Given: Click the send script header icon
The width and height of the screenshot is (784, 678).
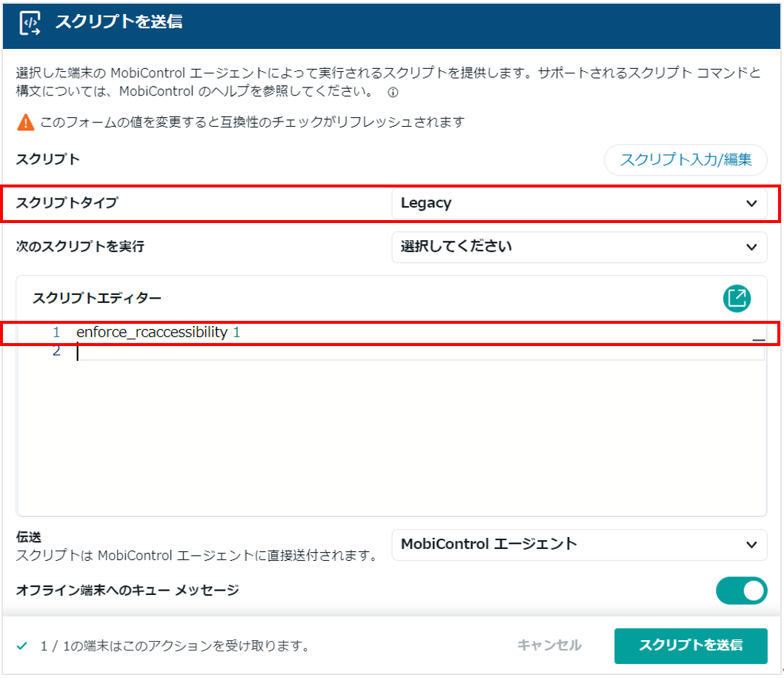Looking at the screenshot, I should (x=30, y=23).
